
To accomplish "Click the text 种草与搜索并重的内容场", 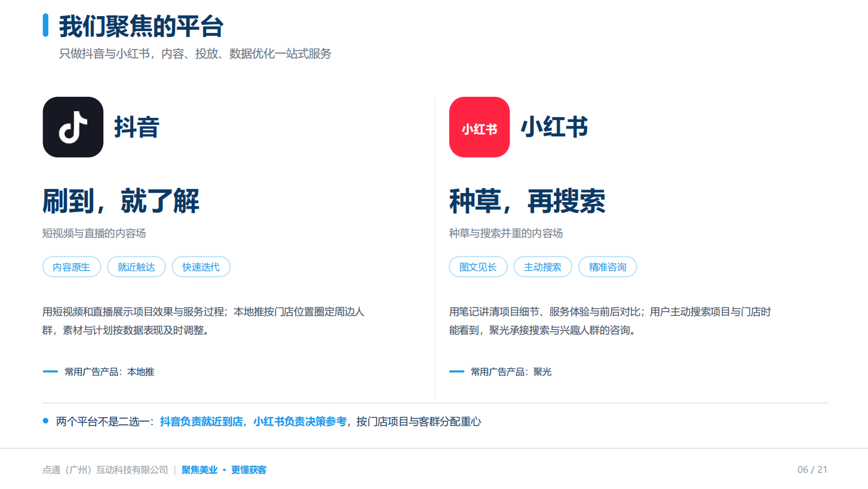I will tap(506, 233).
